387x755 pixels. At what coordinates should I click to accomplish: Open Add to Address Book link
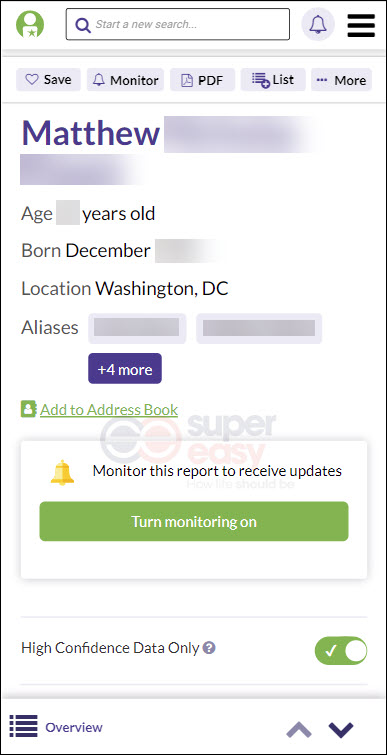coord(109,410)
